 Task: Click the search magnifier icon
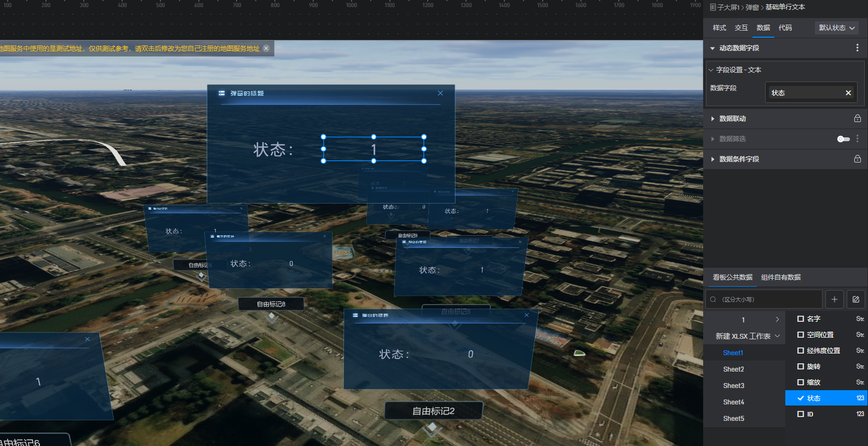click(x=713, y=299)
